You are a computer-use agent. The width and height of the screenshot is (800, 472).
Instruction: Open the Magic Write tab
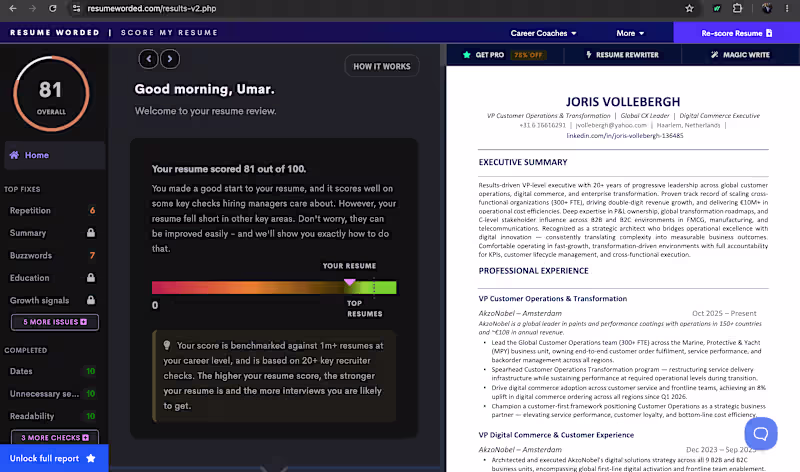coord(740,55)
